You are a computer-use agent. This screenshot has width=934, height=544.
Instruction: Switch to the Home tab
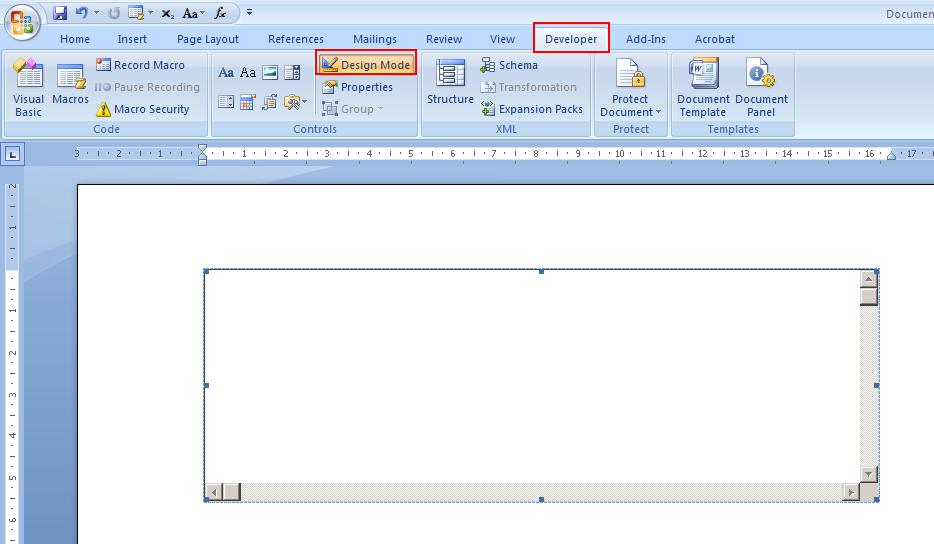75,39
